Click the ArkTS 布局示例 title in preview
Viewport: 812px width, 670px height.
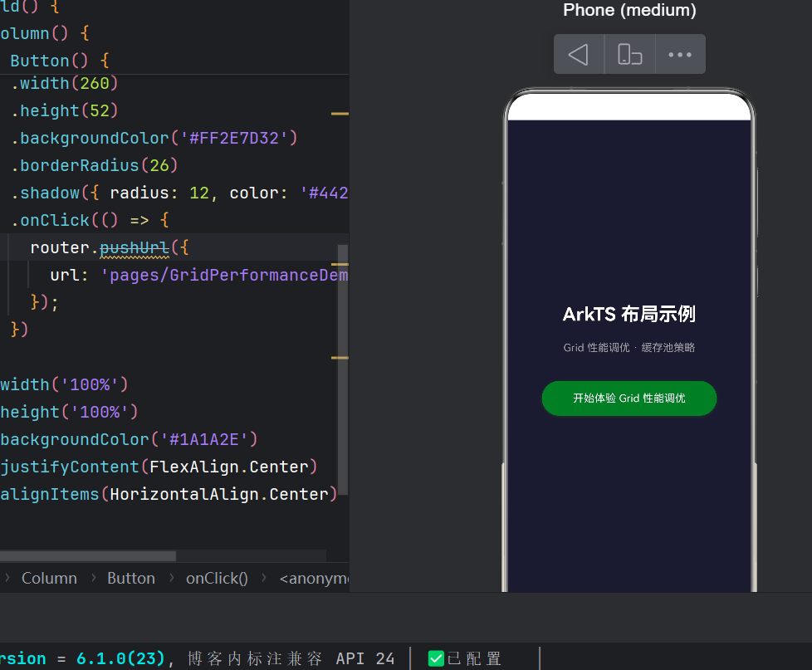coord(629,315)
